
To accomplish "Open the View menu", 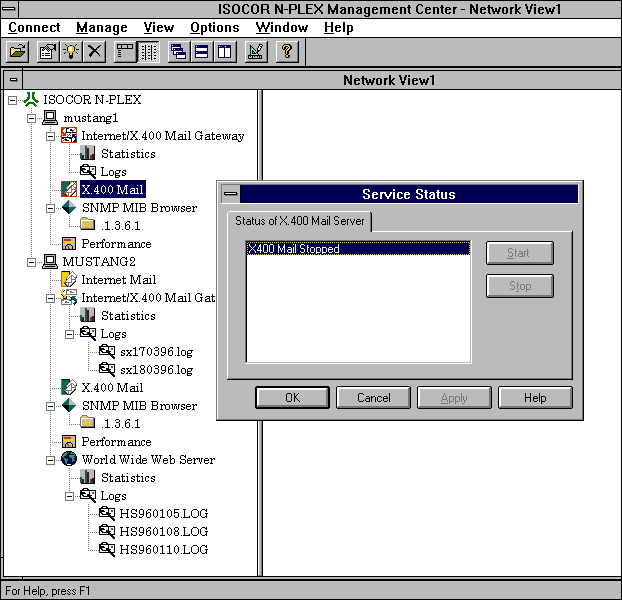I will pos(159,27).
